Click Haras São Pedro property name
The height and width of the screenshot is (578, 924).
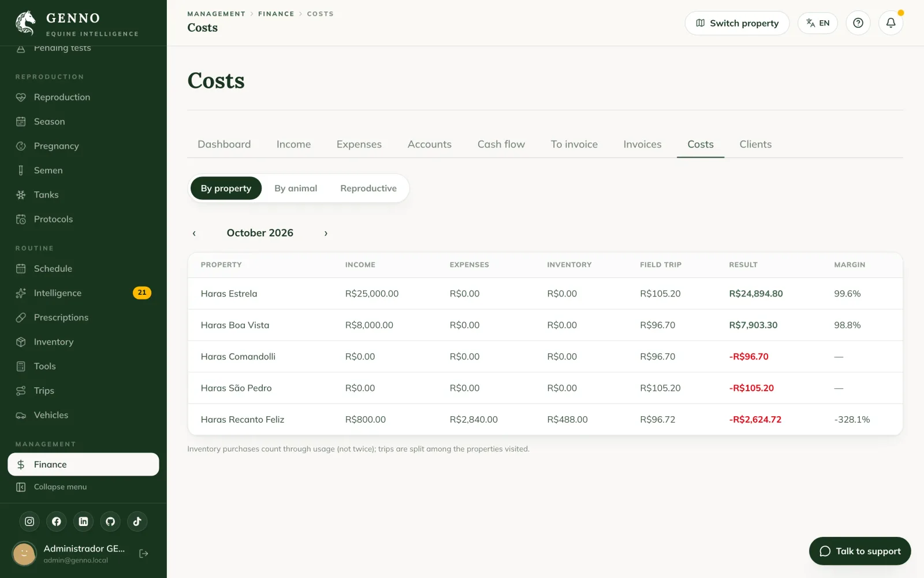point(236,388)
